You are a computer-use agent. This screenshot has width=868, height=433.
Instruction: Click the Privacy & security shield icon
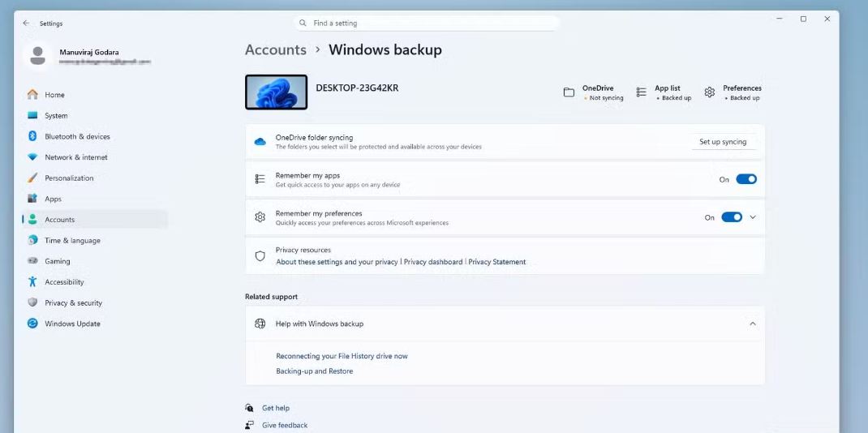point(32,302)
